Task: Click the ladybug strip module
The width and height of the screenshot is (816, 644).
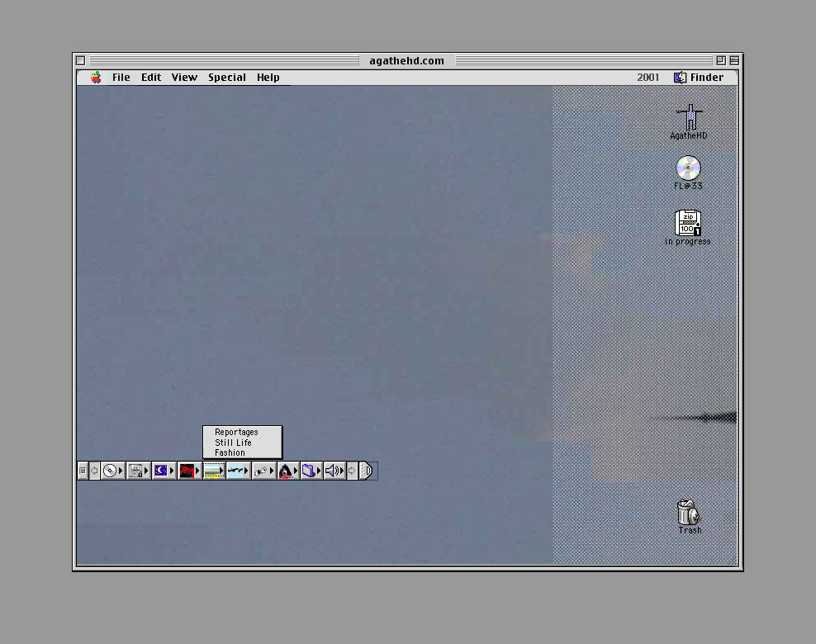Action: coord(263,471)
